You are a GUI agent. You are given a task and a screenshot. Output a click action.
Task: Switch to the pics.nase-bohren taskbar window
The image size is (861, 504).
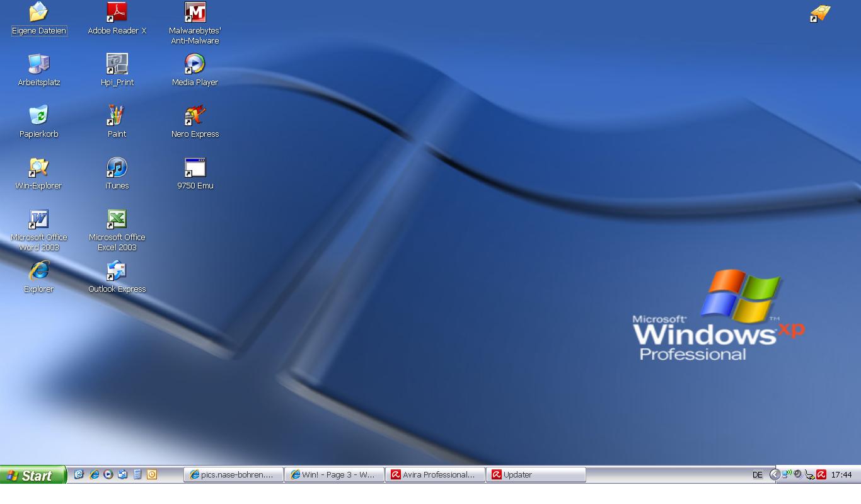click(x=233, y=474)
